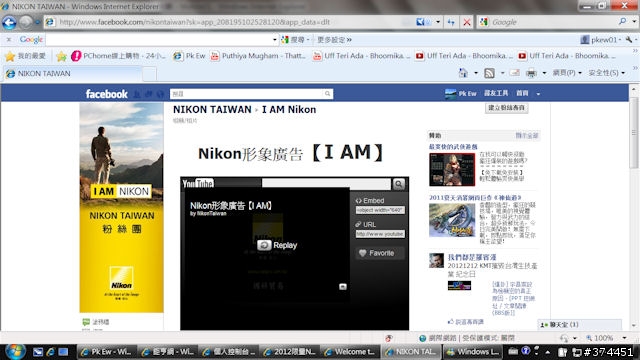This screenshot has height=360, width=640.
Task: Select the Embed code field
Action: click(380, 210)
